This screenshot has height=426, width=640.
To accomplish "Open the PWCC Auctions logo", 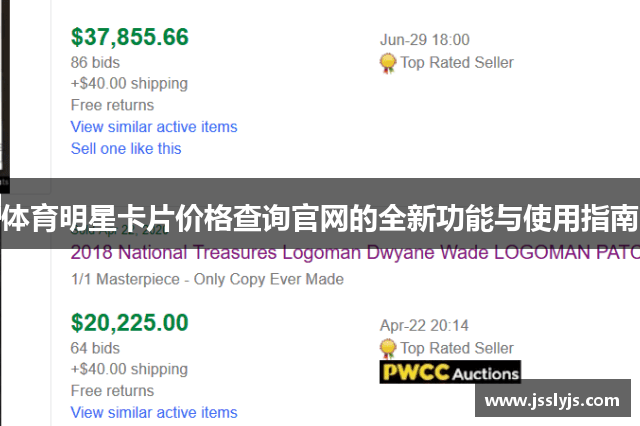I will click(x=450, y=372).
